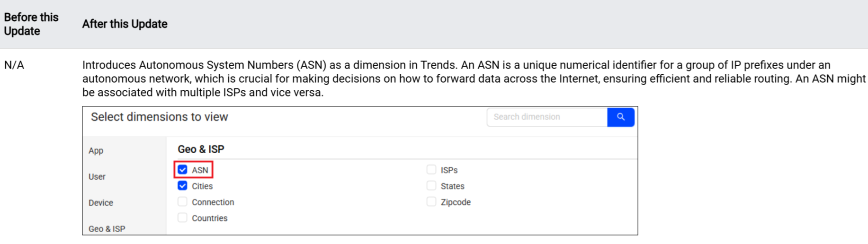Screen dimensions: 868x244
Task: Enable the Connection checkbox
Action: [x=183, y=202]
